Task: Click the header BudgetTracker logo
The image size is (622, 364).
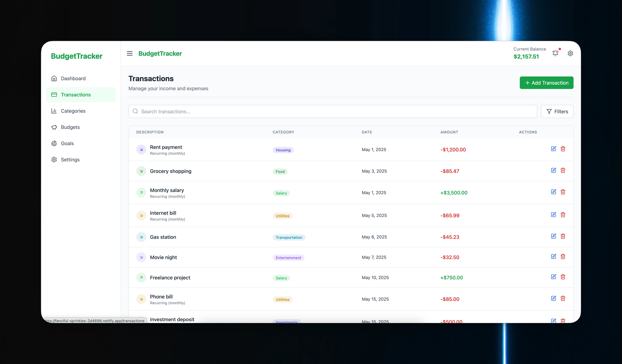Action: pyautogui.click(x=160, y=54)
